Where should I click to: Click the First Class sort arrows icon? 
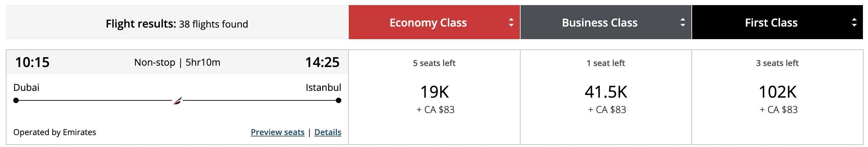pos(854,22)
